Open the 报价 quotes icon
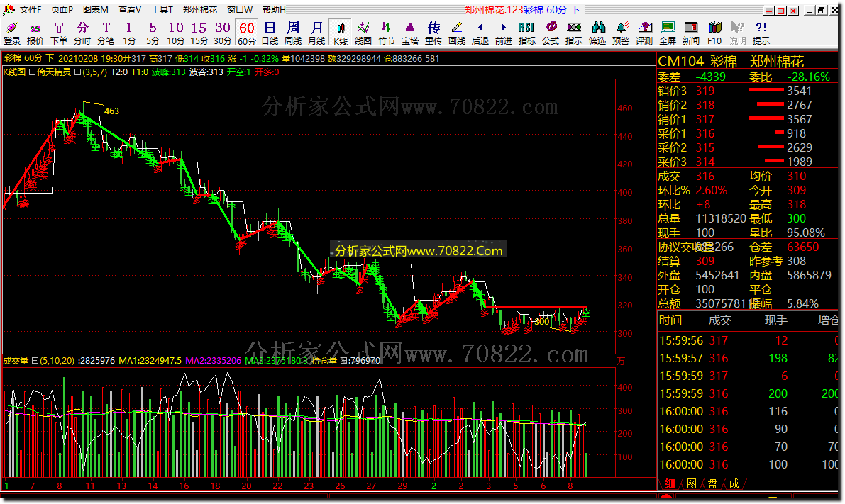Image resolution: width=845 pixels, height=504 pixels. [x=35, y=33]
